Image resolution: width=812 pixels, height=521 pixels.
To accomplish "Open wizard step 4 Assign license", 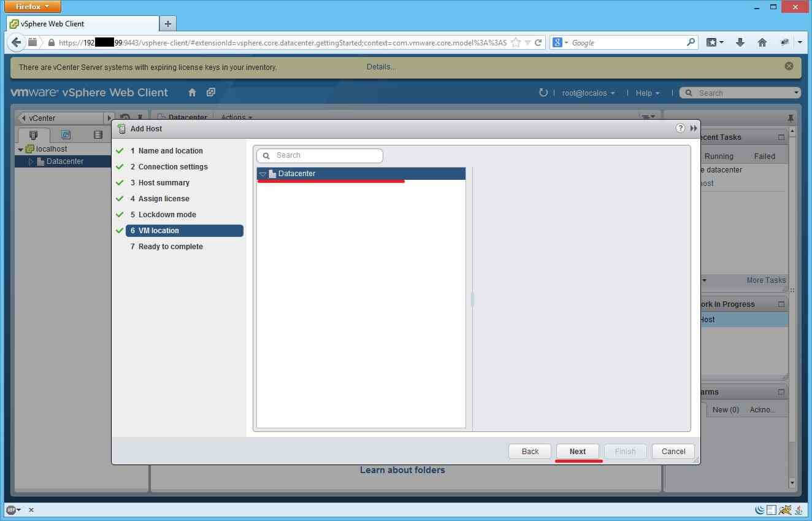I will click(164, 199).
